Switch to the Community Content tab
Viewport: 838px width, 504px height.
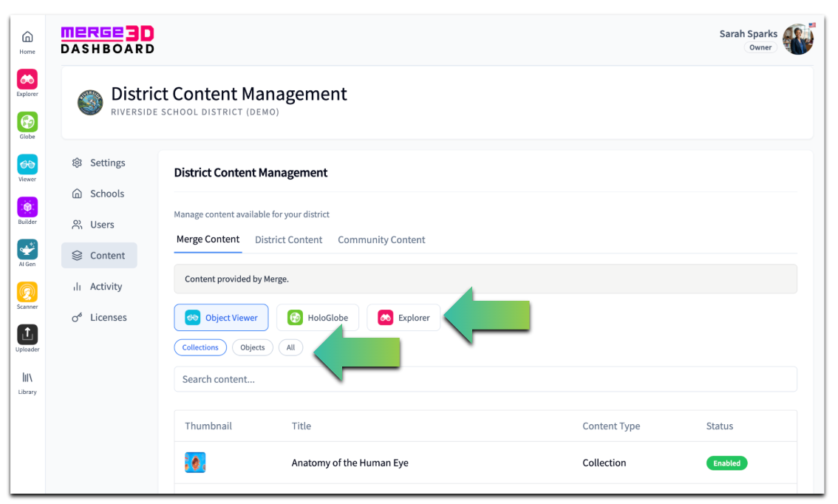(x=381, y=240)
